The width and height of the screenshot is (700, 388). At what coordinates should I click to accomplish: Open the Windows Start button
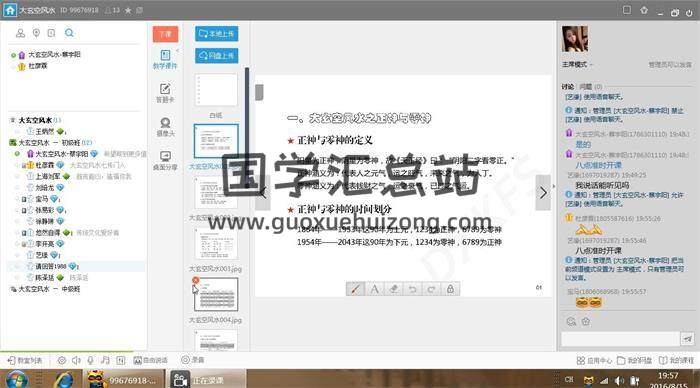(x=16, y=380)
